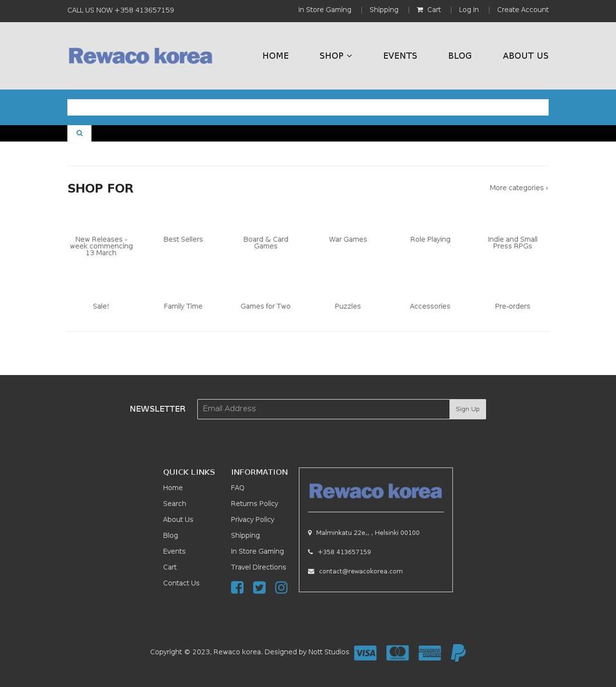Screen dimensions: 616x687
Task: Open Role Playing category
Action: 430,239
